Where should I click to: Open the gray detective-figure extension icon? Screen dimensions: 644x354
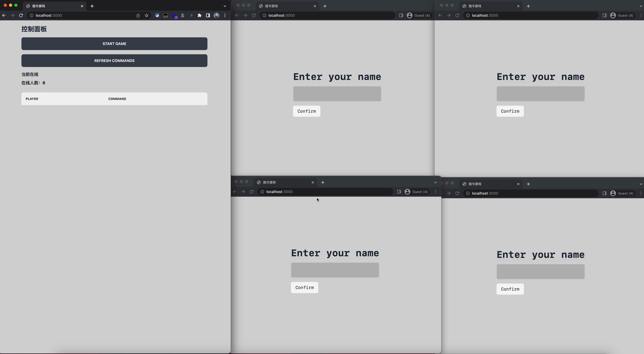point(183,16)
